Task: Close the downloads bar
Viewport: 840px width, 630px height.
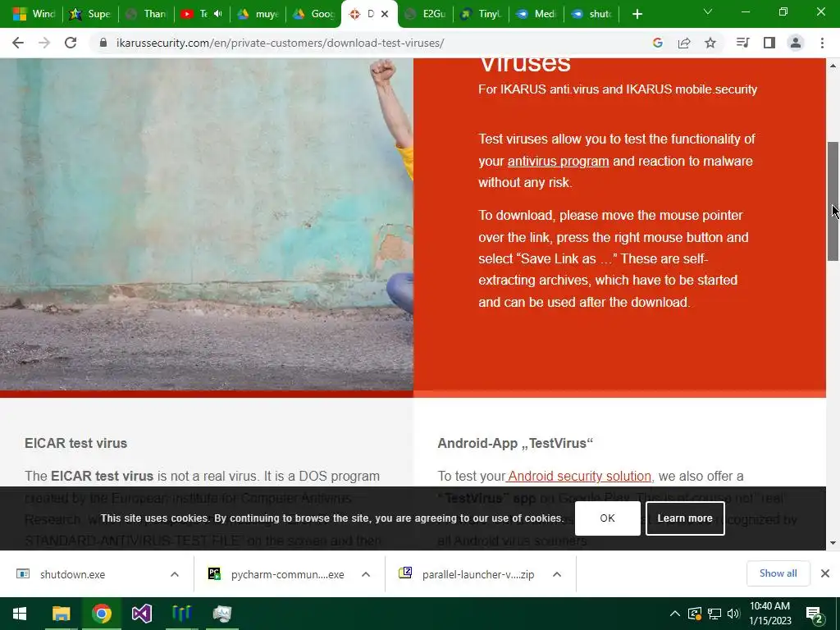Action: coord(825,573)
